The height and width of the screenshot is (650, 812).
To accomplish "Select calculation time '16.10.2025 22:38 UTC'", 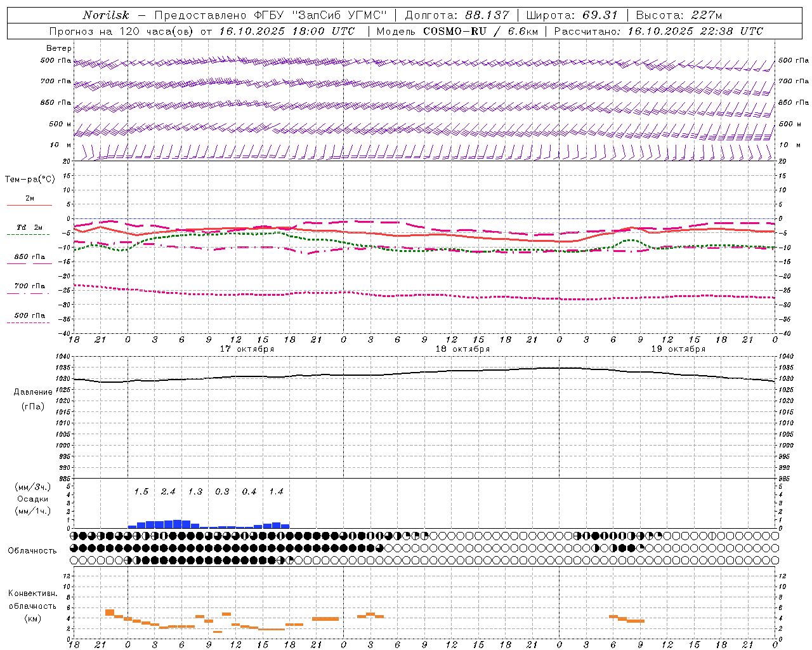I will click(x=695, y=31).
